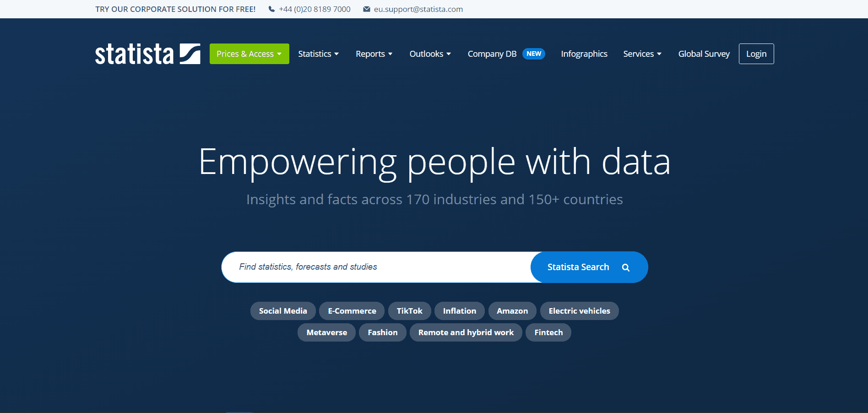Open the Prices & Access dropdown
The height and width of the screenshot is (413, 868).
[x=249, y=54]
